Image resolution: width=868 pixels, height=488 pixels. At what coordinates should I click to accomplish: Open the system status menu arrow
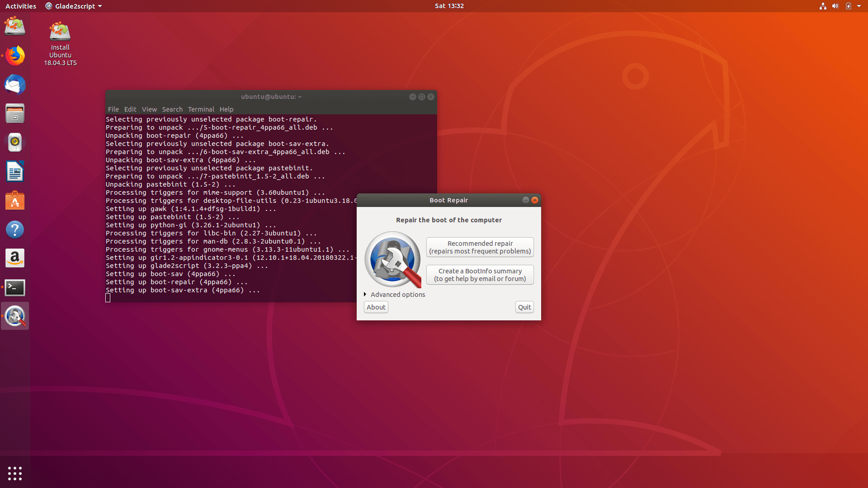859,6
